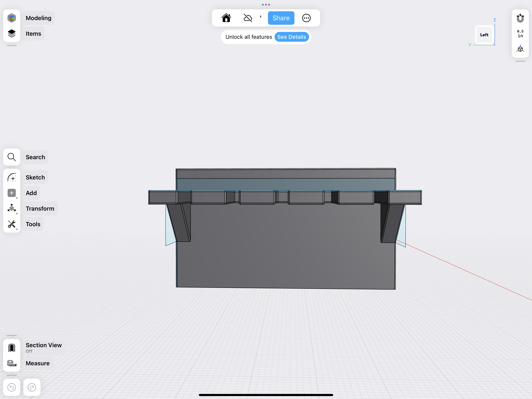
Task: Click the Share button
Action: 281,18
